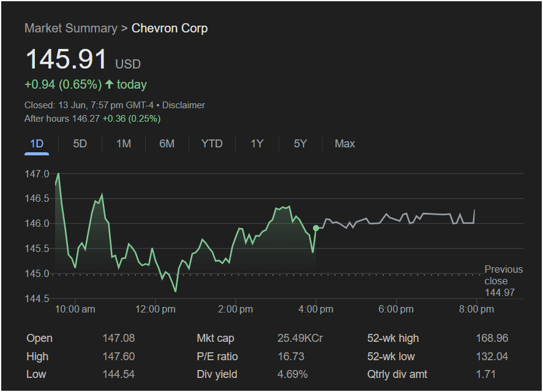Click the Mkt cap value 25.49KCr

(x=300, y=338)
